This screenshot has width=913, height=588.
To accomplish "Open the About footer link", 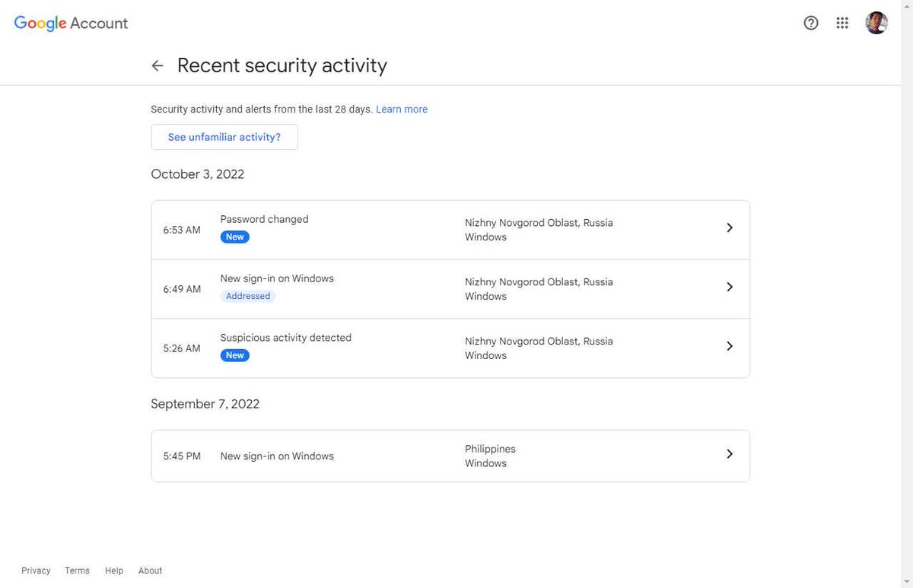I will pyautogui.click(x=150, y=571).
